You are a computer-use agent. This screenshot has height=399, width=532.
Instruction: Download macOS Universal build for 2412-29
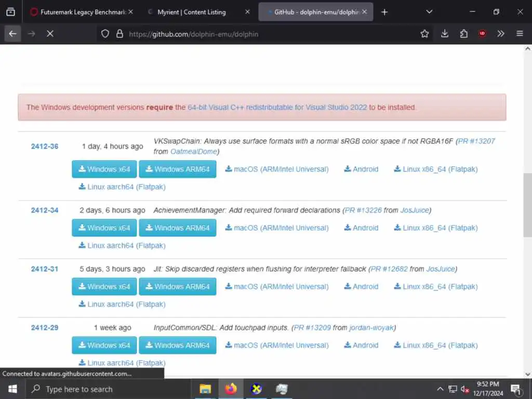tap(277, 345)
